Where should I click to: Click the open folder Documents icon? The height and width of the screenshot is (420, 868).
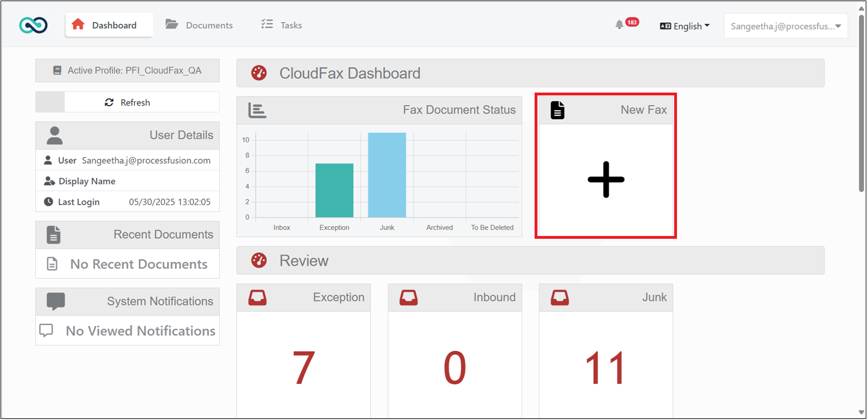(x=171, y=24)
